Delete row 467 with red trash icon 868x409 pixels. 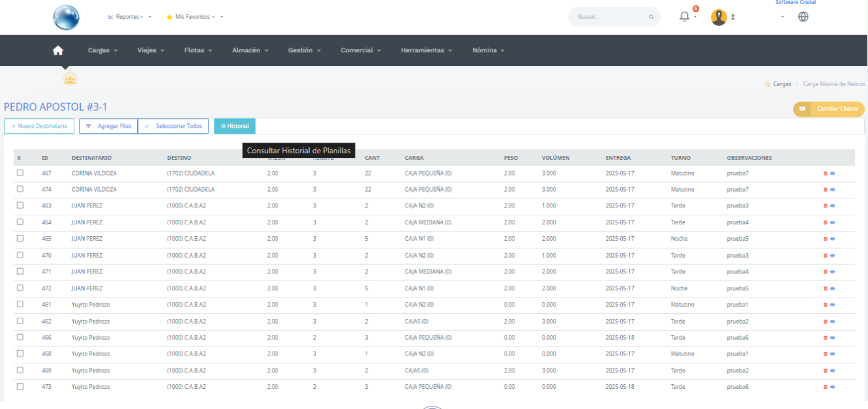tap(825, 173)
